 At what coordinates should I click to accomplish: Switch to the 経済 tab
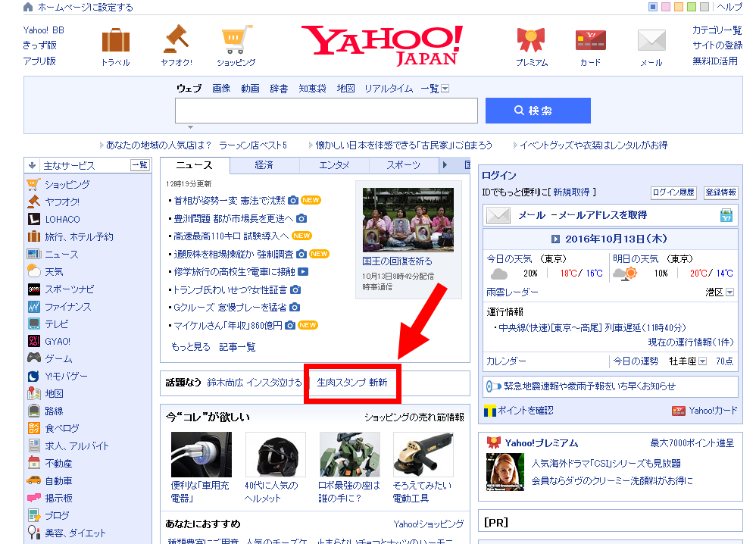(264, 165)
